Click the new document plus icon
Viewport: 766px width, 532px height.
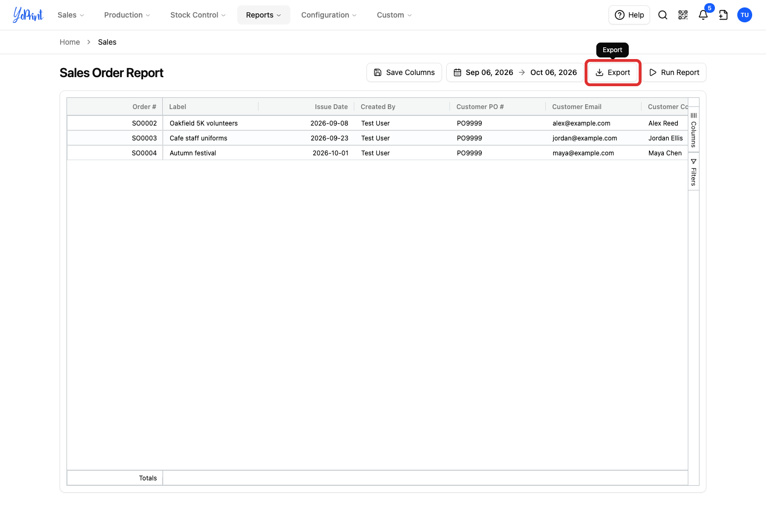[723, 15]
